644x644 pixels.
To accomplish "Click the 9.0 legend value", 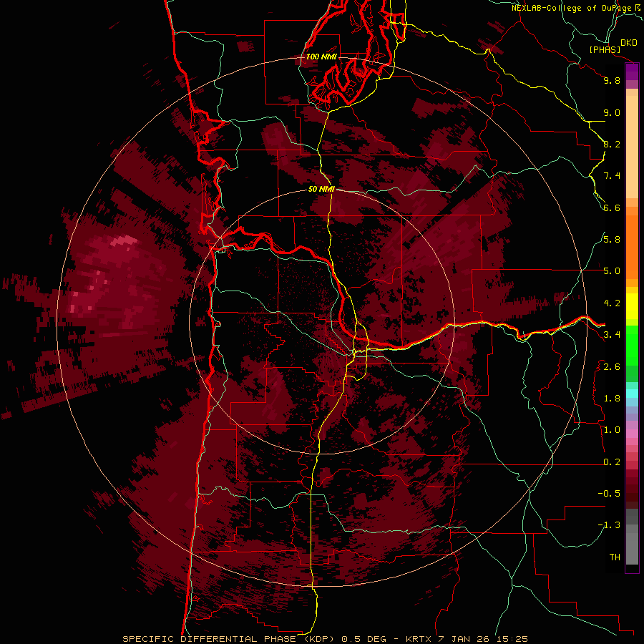I will [x=612, y=112].
